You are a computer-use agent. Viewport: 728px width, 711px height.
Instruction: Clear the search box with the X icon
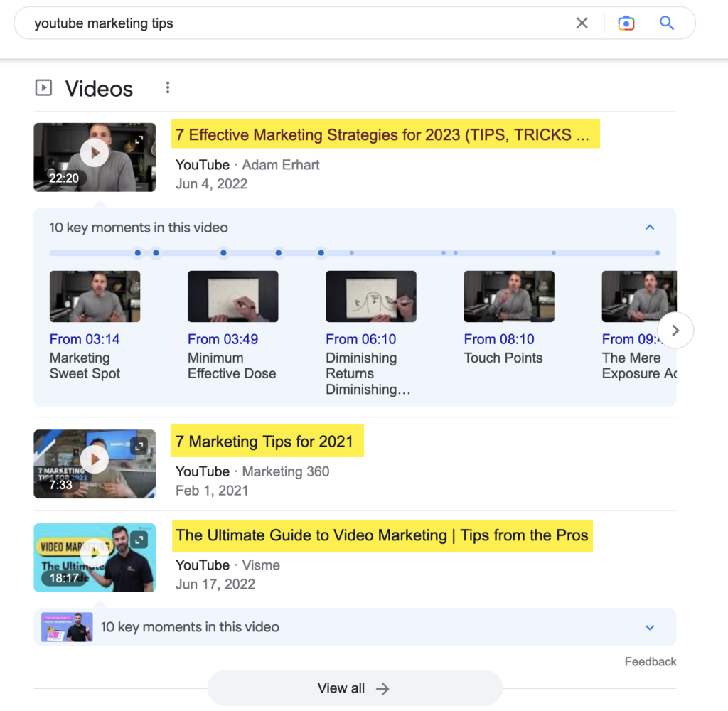582,23
